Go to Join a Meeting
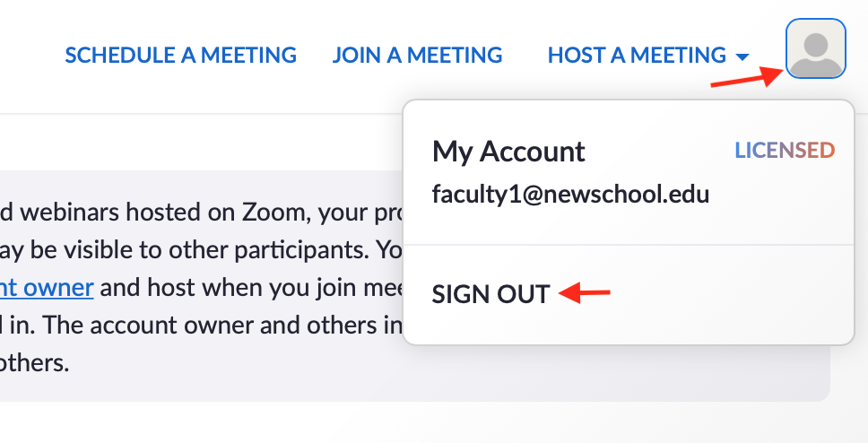Viewport: 868px width, 443px height. tap(417, 56)
